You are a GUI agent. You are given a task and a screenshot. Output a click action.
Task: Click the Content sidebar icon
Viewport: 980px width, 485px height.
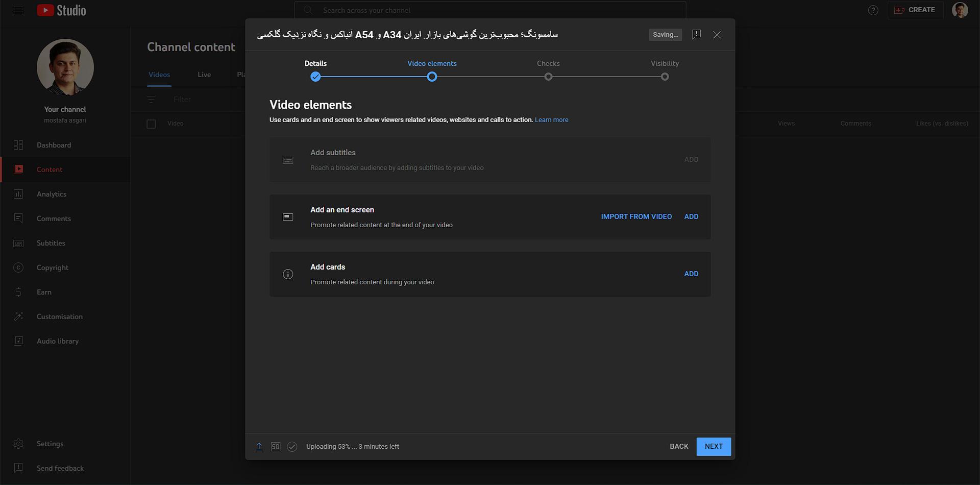tap(18, 169)
